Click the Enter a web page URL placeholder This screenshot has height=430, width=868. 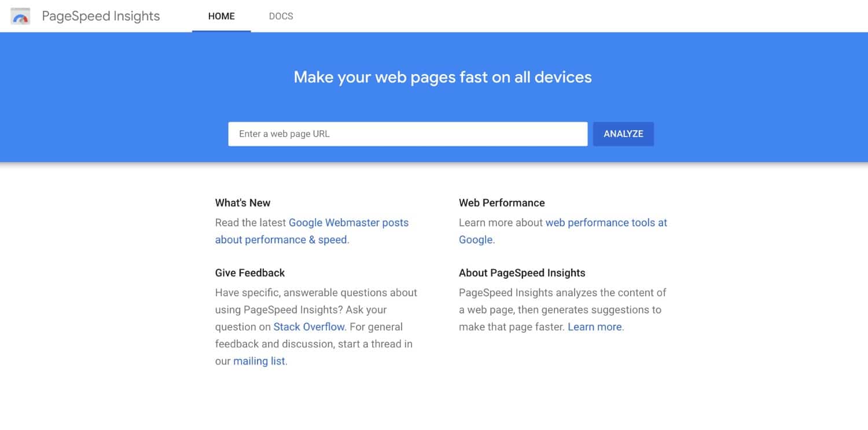tap(284, 134)
